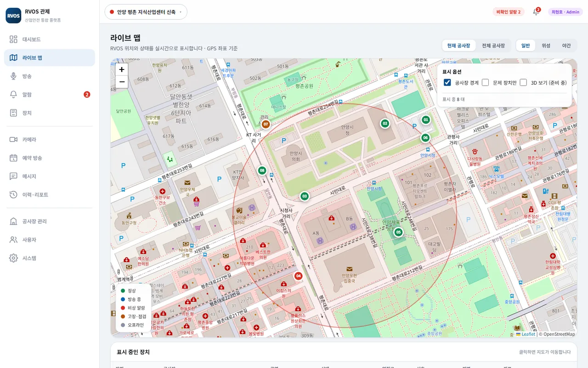Click the brown device marker 07
588x368 pixels.
click(x=266, y=124)
